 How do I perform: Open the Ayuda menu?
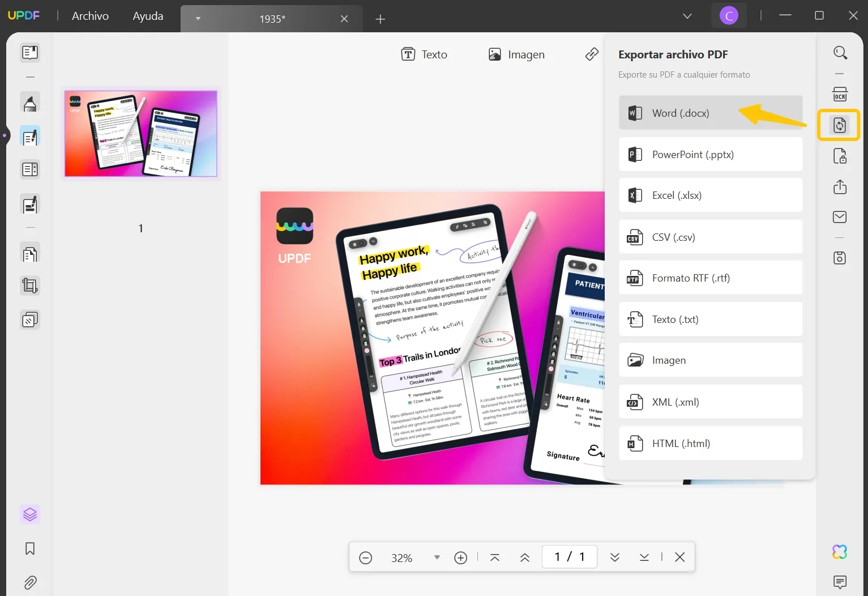(x=147, y=16)
